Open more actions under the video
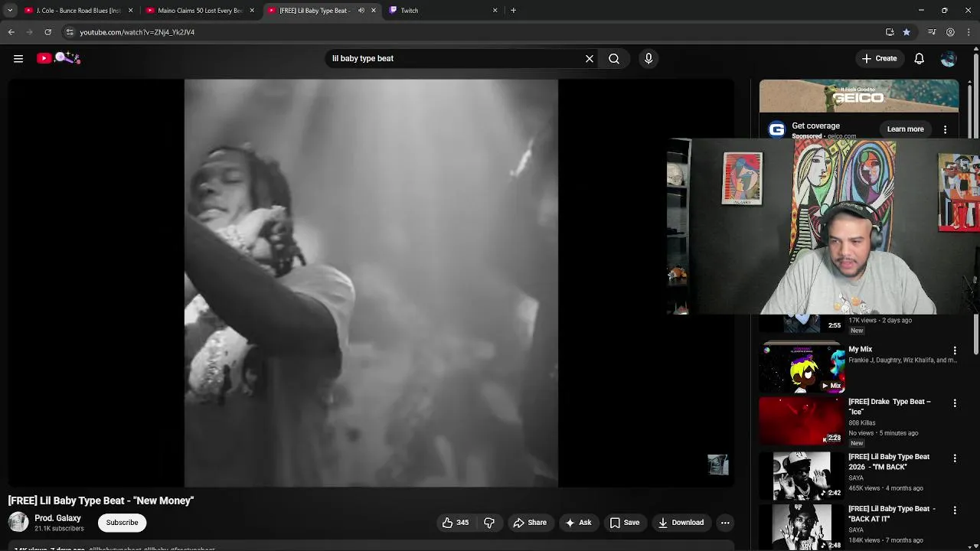The height and width of the screenshot is (551, 980). coord(725,523)
